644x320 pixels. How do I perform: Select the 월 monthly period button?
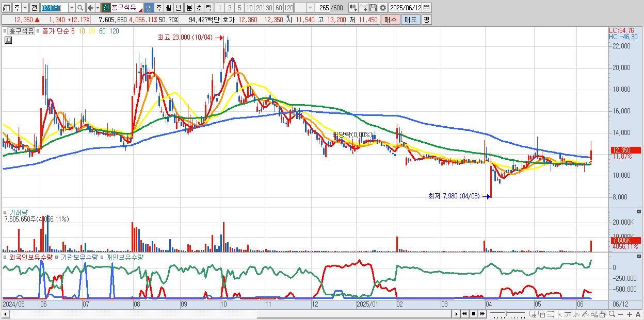[x=168, y=8]
